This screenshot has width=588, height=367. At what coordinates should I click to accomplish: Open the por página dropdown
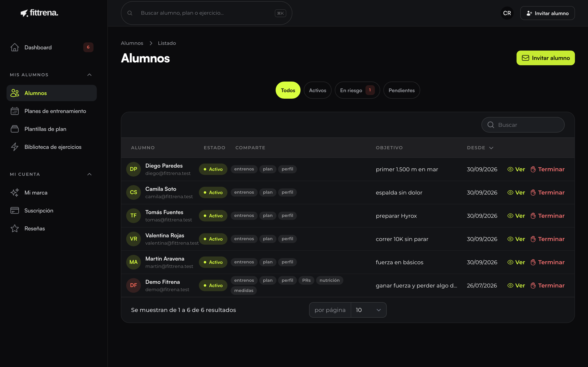click(368, 310)
